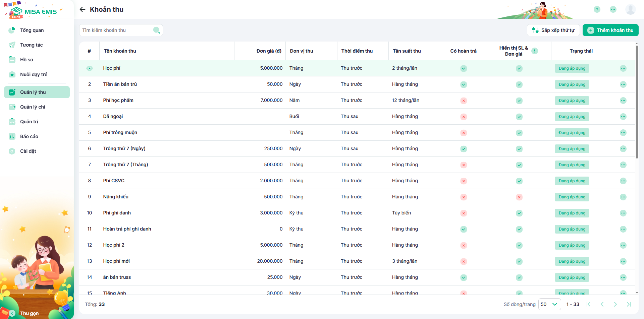This screenshot has width=644, height=319.
Task: Open the chat bubble icon in header
Action: tap(613, 9)
